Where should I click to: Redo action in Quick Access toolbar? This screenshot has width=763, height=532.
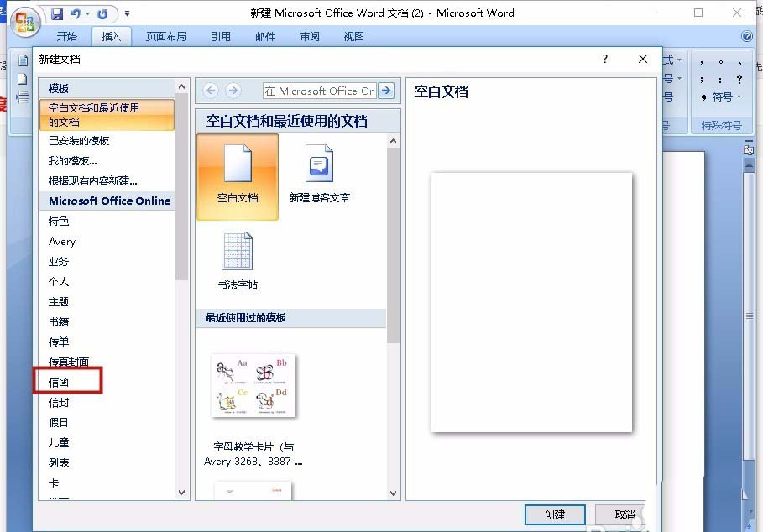pos(102,13)
